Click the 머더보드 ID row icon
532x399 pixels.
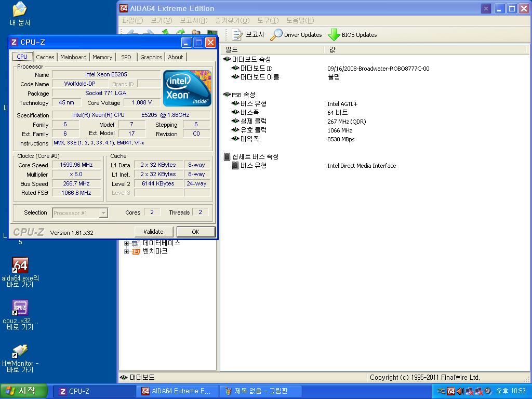[235, 68]
